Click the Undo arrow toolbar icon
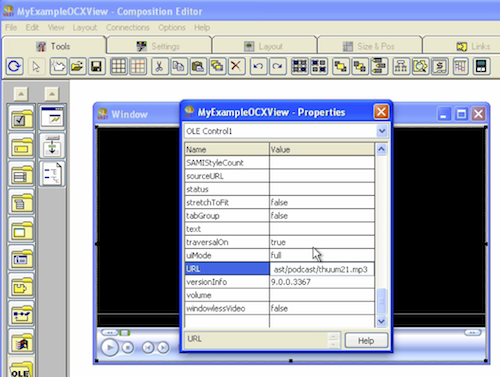Screen dimensions: 500x377 pyautogui.click(x=258, y=66)
